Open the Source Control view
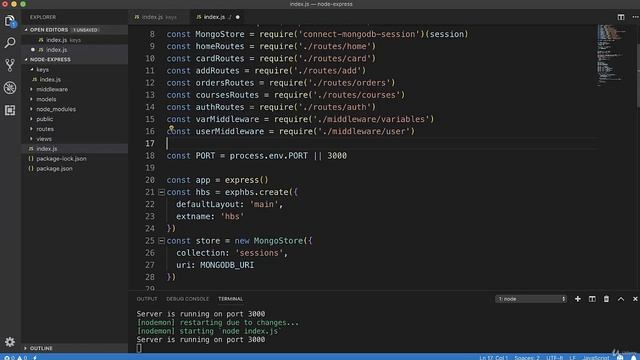The image size is (640, 360). click(10, 65)
